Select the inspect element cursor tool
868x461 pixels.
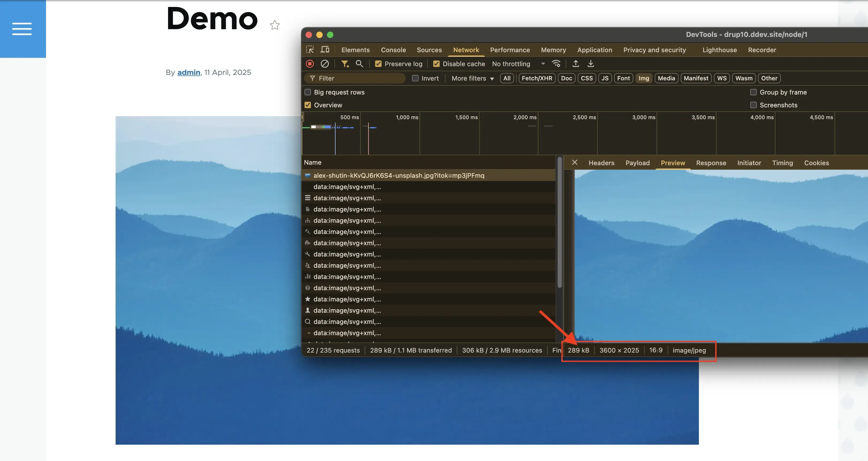point(310,49)
